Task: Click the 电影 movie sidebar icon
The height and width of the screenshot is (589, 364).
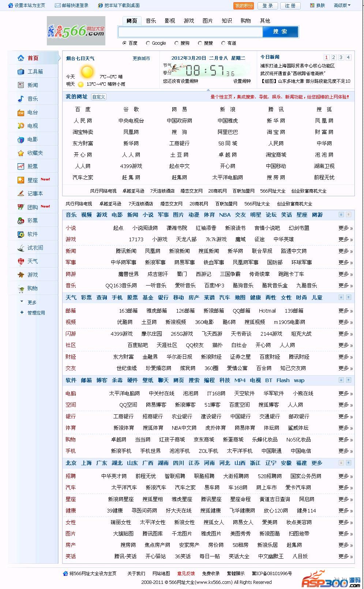Action: (x=21, y=139)
